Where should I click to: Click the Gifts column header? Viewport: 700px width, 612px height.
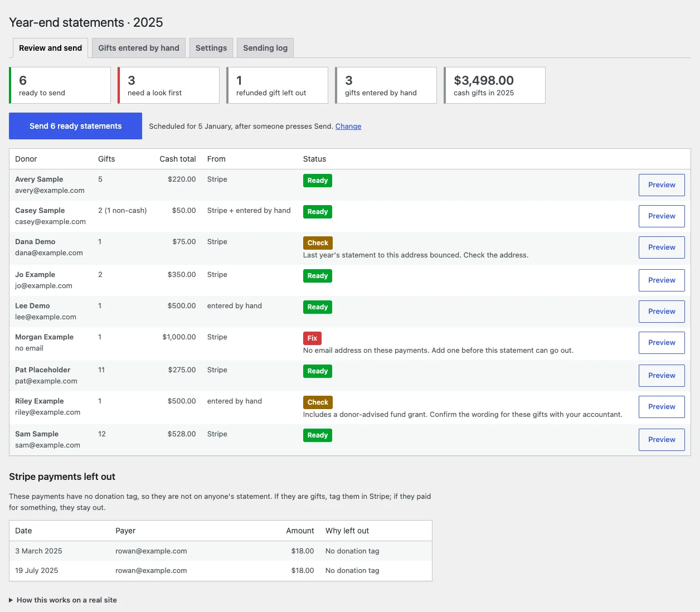tap(106, 159)
